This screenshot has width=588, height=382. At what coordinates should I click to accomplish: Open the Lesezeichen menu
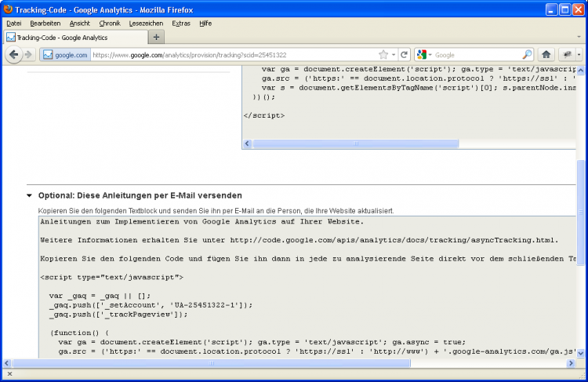click(146, 24)
